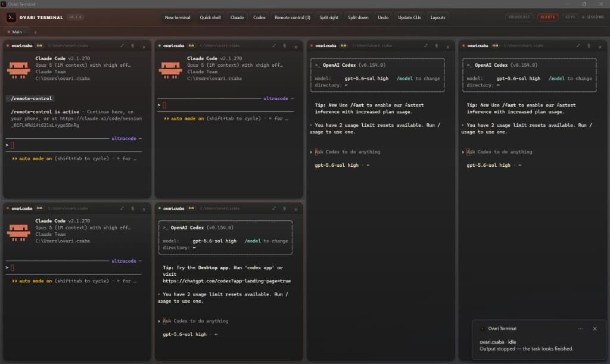
Task: Close the bottom-left Claude Code pane
Action: click(x=144, y=209)
